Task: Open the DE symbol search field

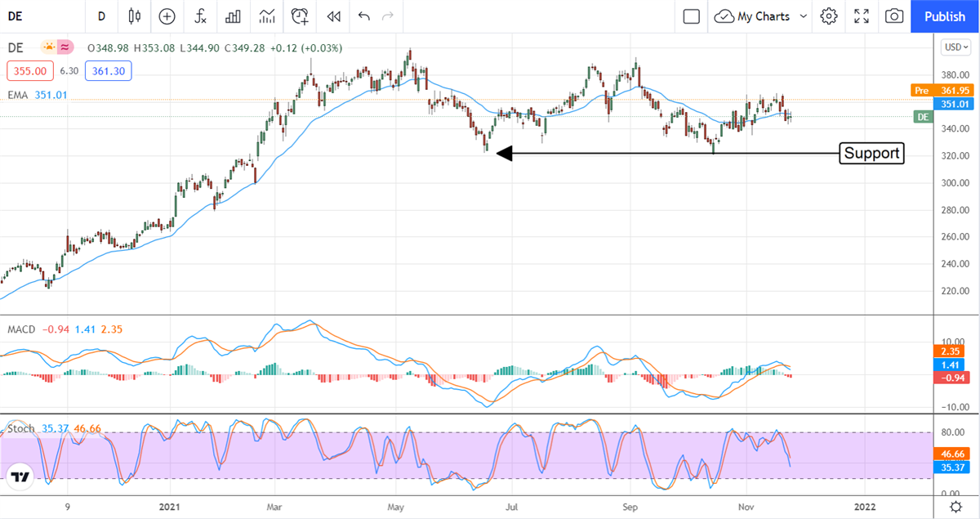Action: 41,16
